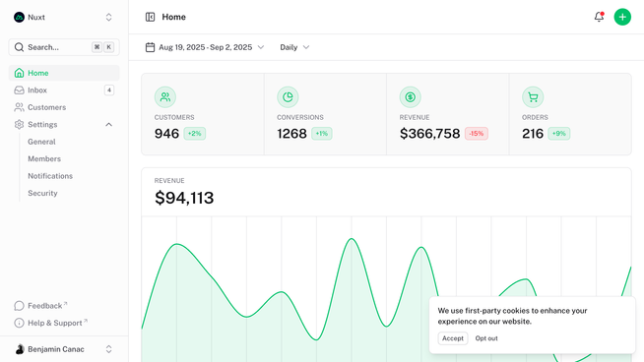Viewport: 644px width, 362px height.
Task: Open the Settings sidebar label
Action: [x=42, y=125]
